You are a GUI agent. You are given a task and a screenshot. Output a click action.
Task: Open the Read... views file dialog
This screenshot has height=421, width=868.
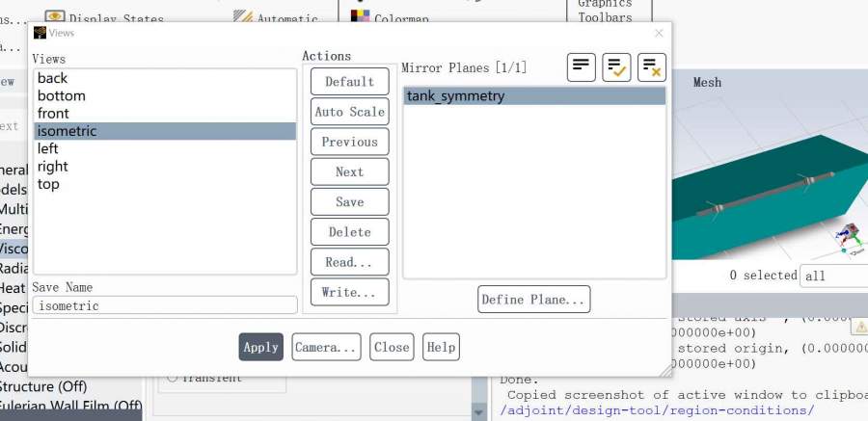pyautogui.click(x=349, y=262)
